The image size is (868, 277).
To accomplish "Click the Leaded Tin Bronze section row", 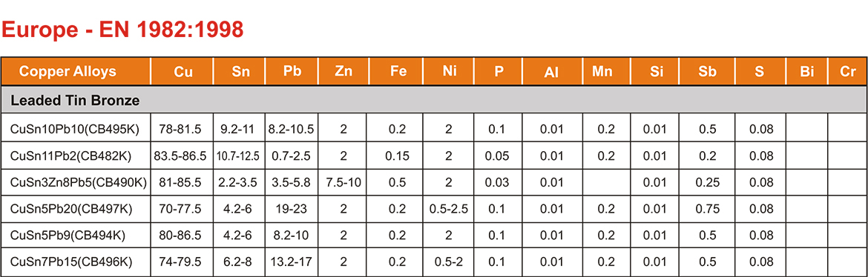I will pyautogui.click(x=434, y=101).
